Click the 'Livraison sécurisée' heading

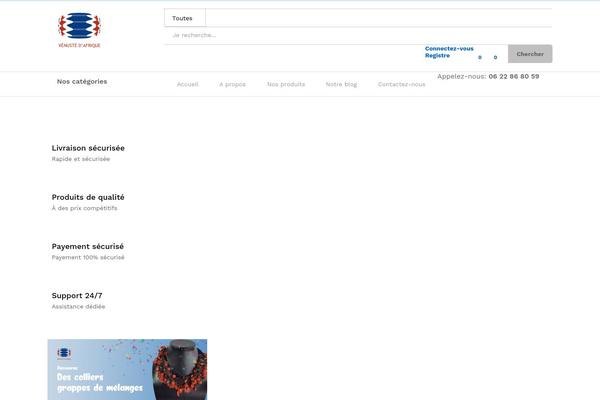pos(88,148)
